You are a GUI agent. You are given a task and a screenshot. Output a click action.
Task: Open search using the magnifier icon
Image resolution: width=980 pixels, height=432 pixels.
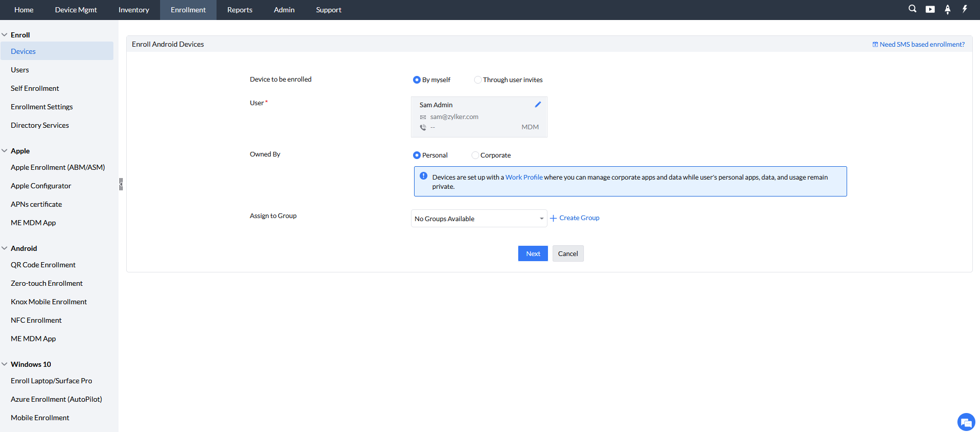(912, 9)
